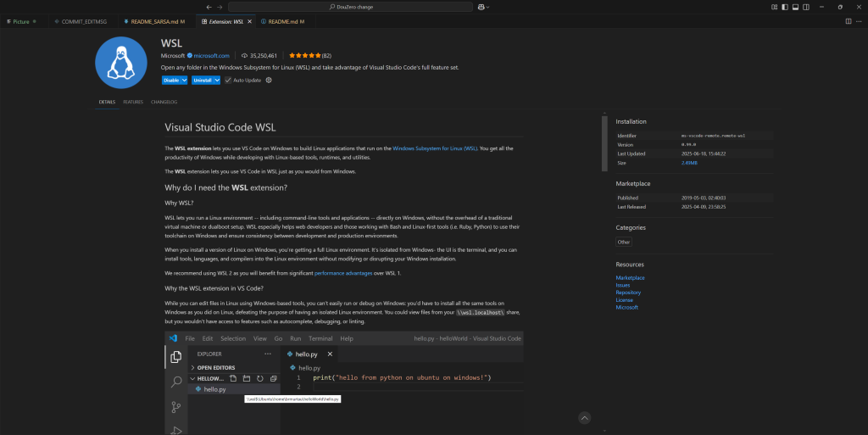Click the Uninstall button
The image size is (868, 435).
[x=202, y=80]
